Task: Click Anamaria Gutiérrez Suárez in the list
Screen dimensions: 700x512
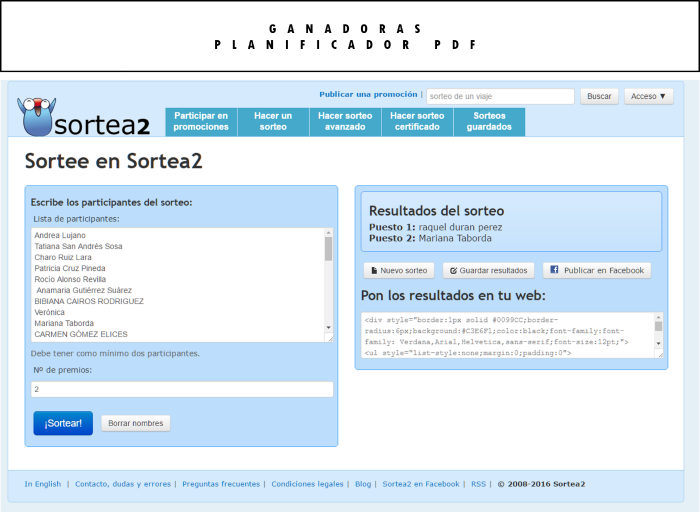Action: 84,290
